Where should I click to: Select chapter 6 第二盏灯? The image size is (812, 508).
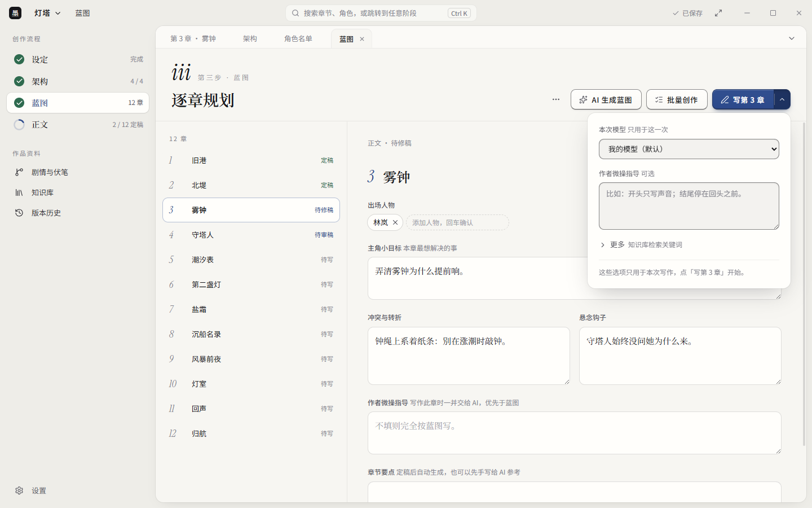tap(251, 284)
